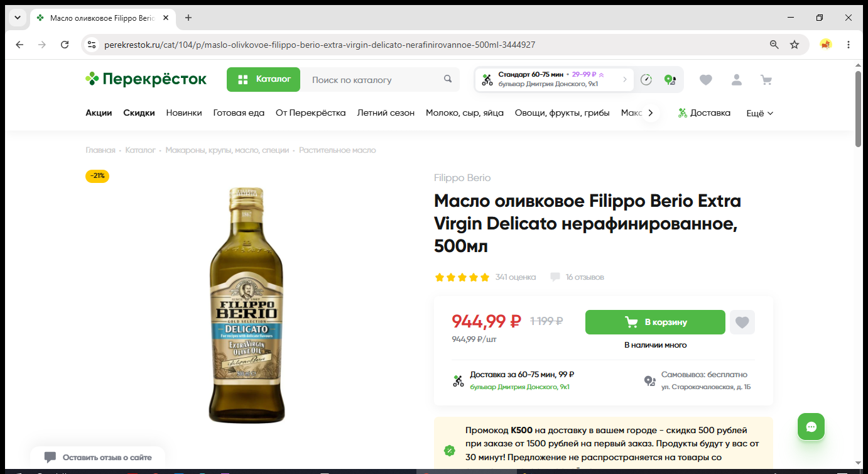Select the express speedometer delivery icon
868x474 pixels.
tap(646, 80)
